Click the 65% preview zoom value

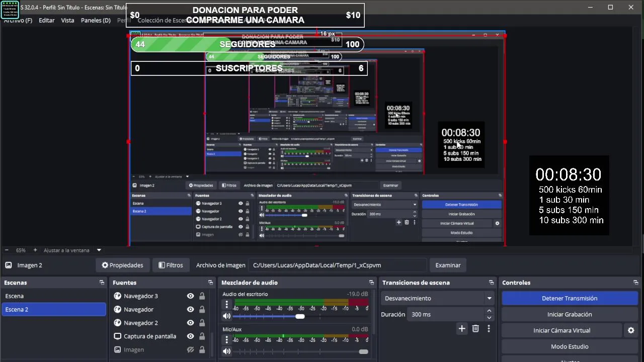click(21, 250)
